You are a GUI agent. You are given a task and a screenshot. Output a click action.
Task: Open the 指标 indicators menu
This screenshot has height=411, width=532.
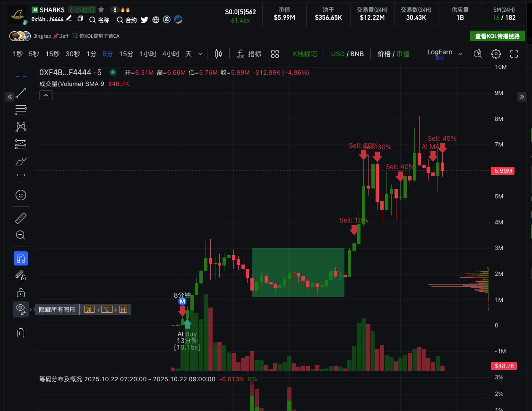[x=249, y=54]
